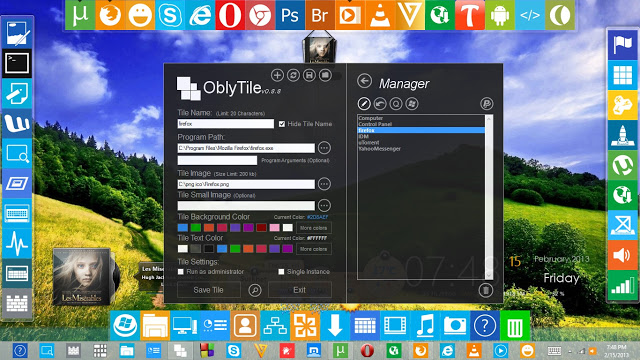Open the music note tile in the bottom dock
This screenshot has height=360, width=640.
tap(424, 326)
